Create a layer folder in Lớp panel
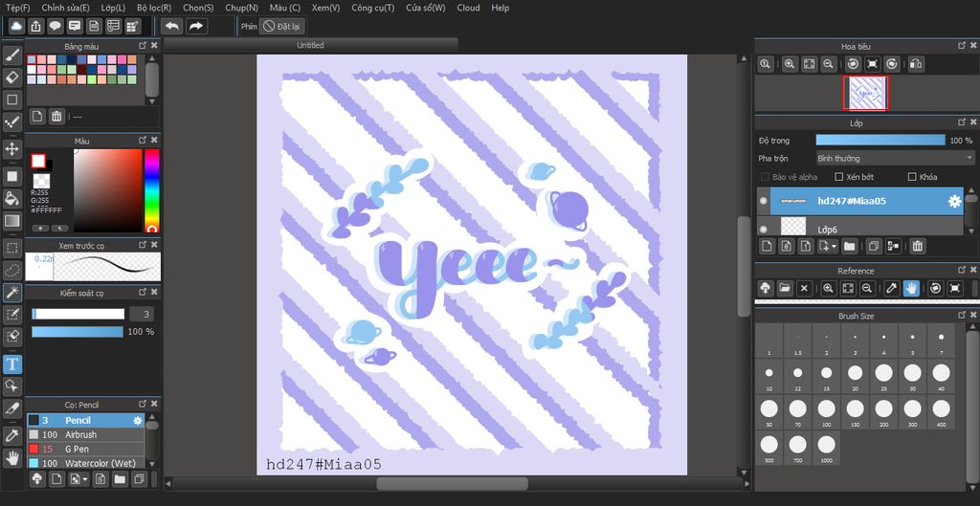This screenshot has width=980, height=506. tap(850, 246)
